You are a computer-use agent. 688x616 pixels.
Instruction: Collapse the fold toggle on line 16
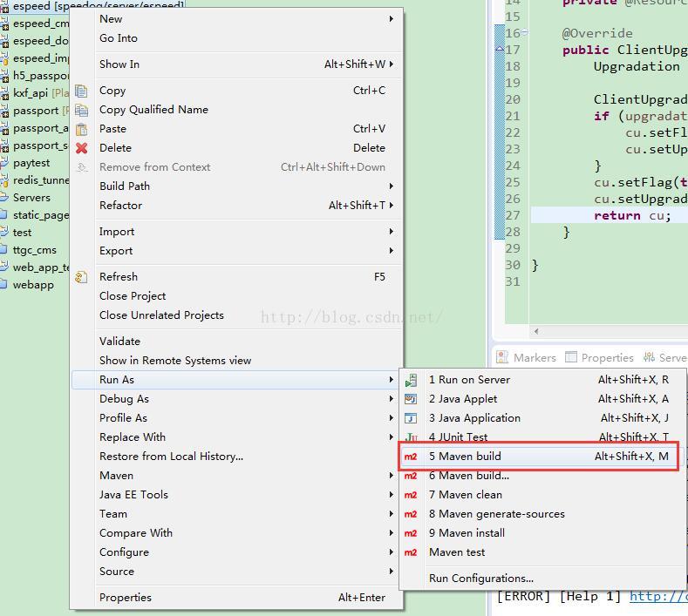pyautogui.click(x=525, y=32)
